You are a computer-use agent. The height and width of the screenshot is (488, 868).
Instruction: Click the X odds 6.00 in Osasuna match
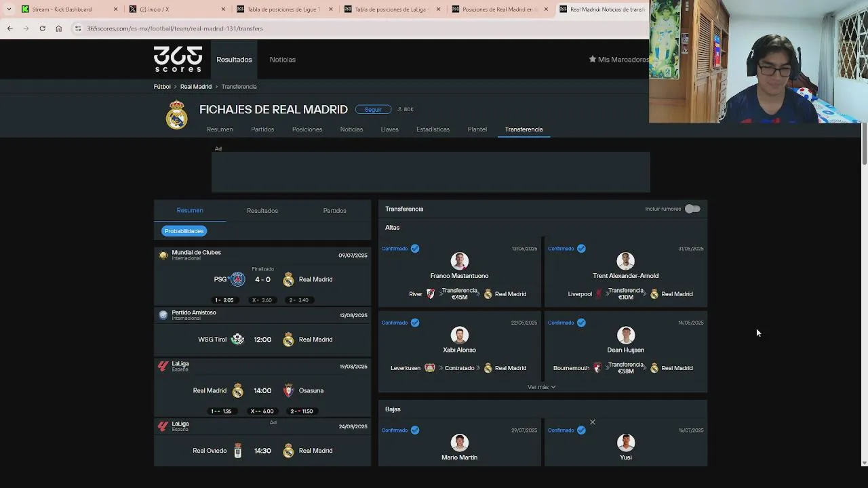point(262,411)
